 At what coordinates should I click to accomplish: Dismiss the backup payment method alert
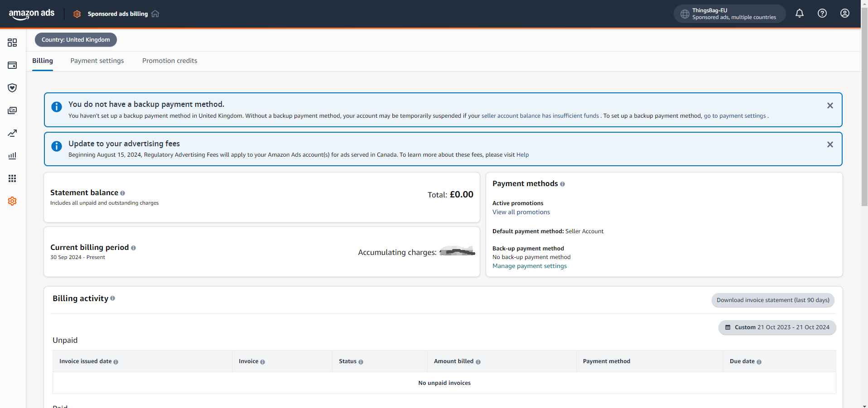pyautogui.click(x=830, y=106)
